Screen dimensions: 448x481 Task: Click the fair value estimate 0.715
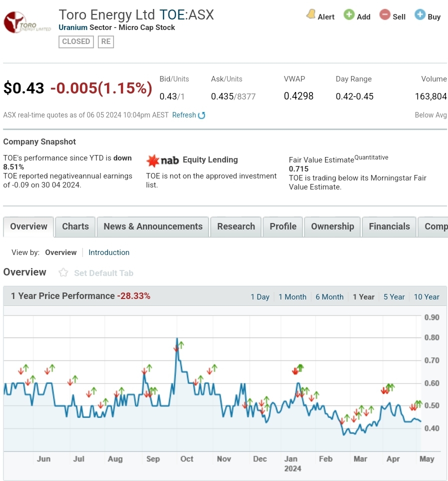[x=298, y=169]
